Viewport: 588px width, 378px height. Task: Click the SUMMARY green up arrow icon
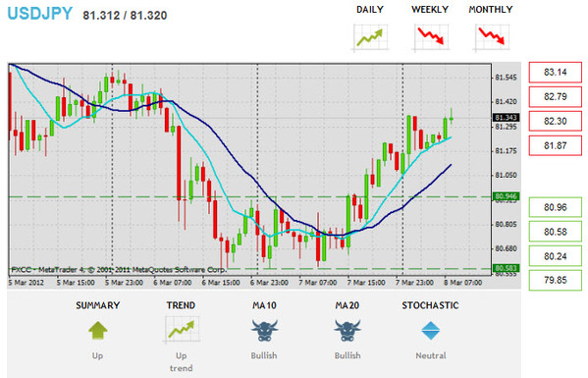coord(98,330)
